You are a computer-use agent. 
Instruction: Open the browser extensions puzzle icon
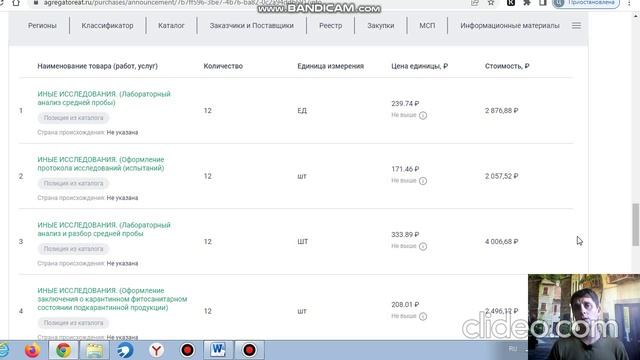click(x=527, y=3)
